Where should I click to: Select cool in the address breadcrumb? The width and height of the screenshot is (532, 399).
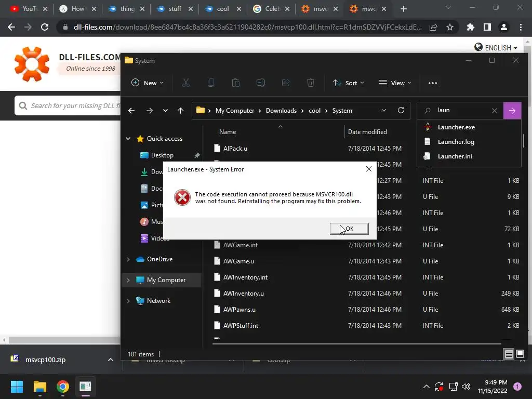coord(314,111)
